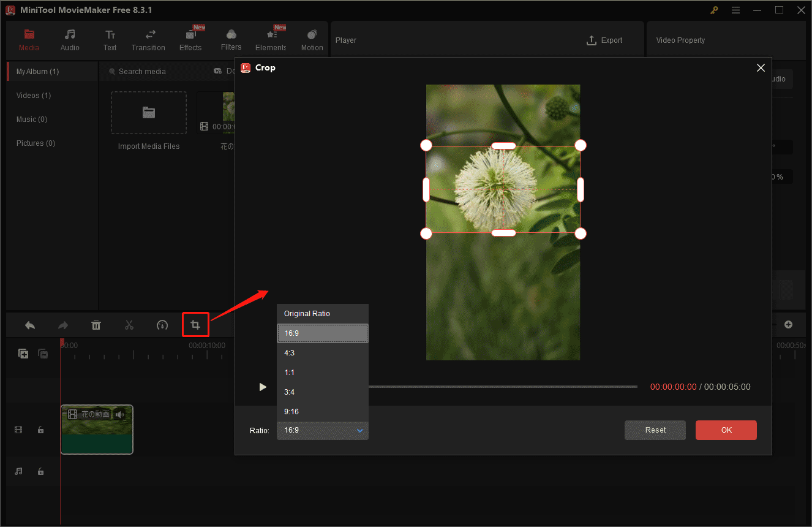
Task: Play the crop preview video
Action: click(x=263, y=387)
